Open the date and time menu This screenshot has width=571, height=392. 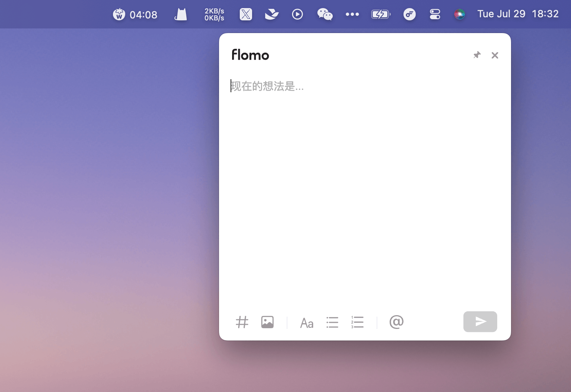pos(518,14)
